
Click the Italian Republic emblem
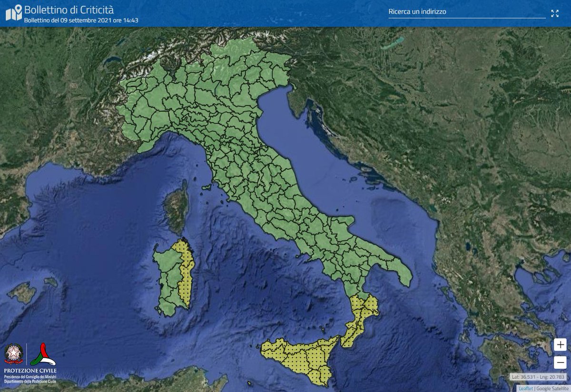pos(13,354)
